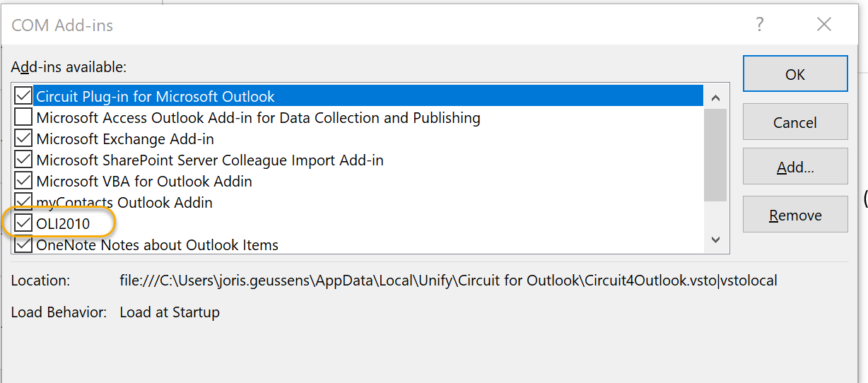Image resolution: width=868 pixels, height=383 pixels.
Task: Close the COM Add-ins dialog
Action: pyautogui.click(x=823, y=25)
